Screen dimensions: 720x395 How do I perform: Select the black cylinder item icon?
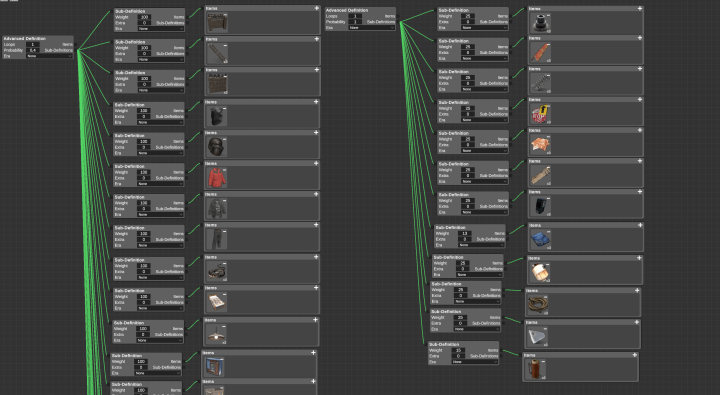tap(540, 23)
